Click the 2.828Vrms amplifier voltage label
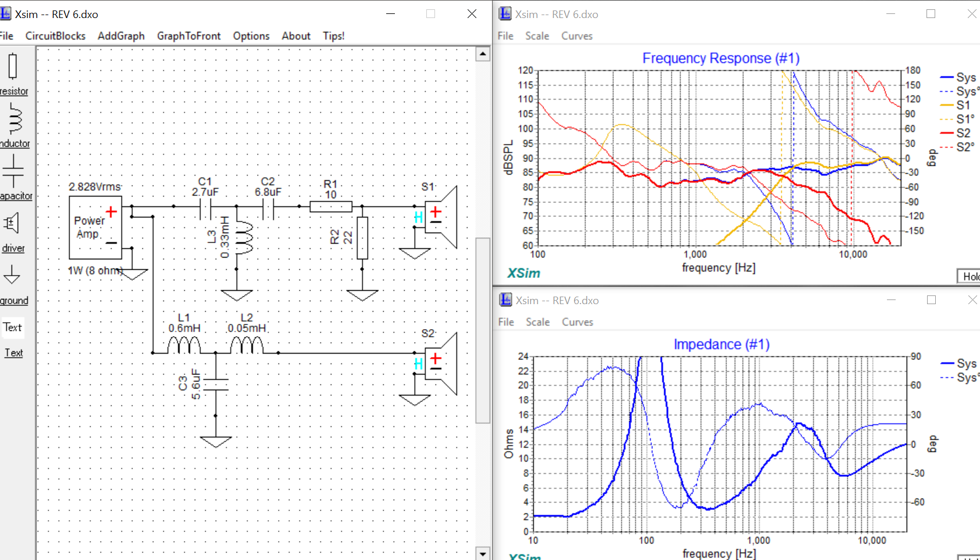This screenshot has width=980, height=560. (95, 187)
